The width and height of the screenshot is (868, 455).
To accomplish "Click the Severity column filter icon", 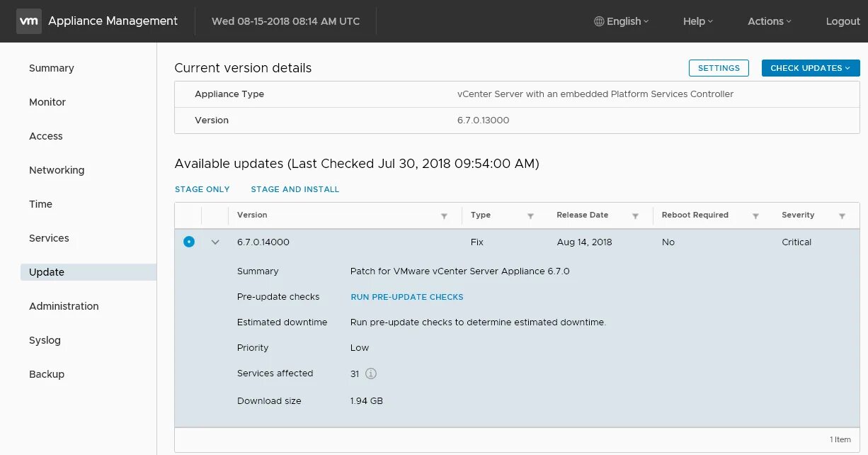I will point(842,216).
